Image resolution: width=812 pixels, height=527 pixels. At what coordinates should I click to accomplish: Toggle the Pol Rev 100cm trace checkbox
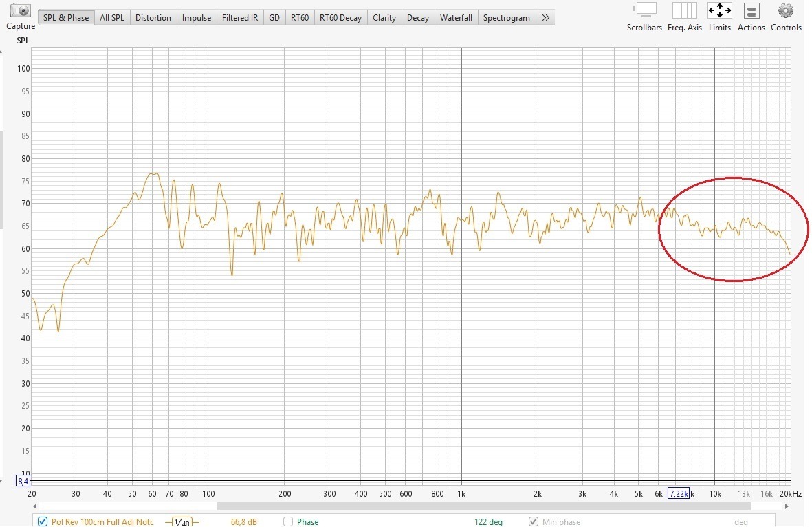[43, 521]
